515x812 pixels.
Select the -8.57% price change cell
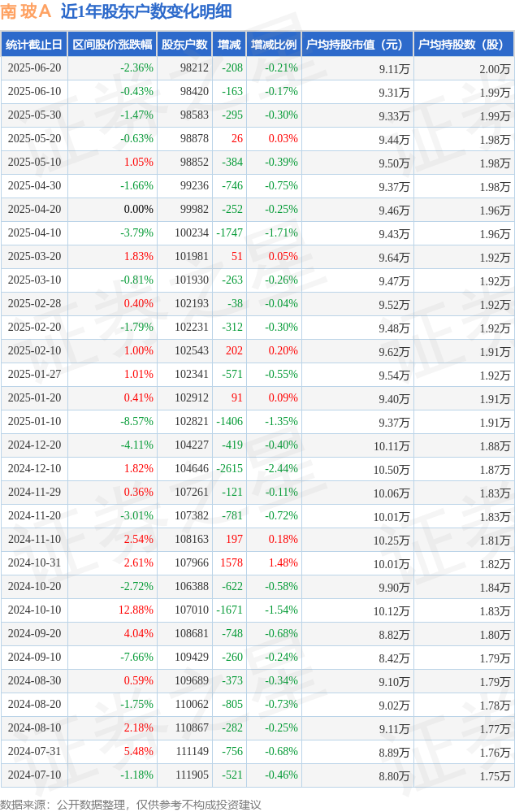click(x=137, y=421)
